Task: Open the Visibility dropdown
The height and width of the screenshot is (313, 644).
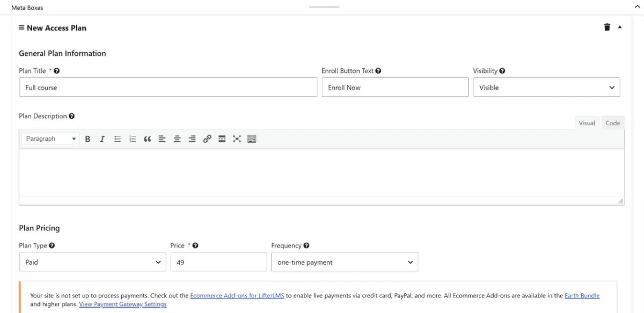Action: (546, 88)
